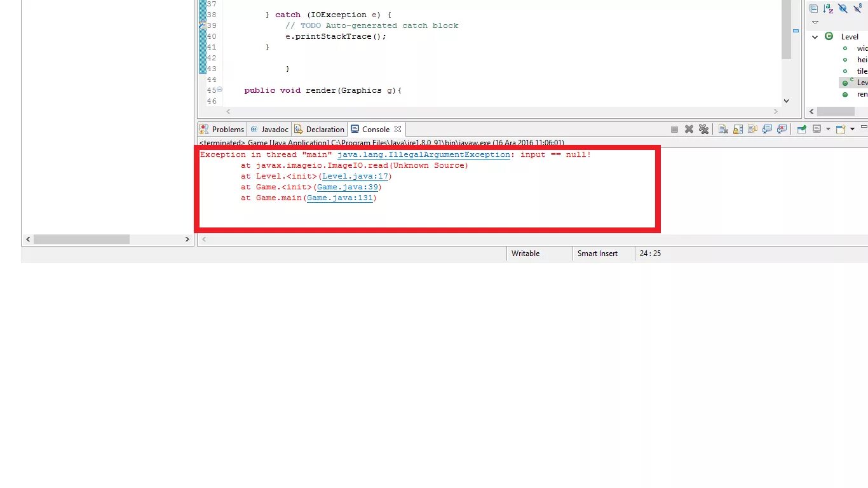The height and width of the screenshot is (488, 868).
Task: Select Level class node in Outline
Action: click(x=849, y=37)
